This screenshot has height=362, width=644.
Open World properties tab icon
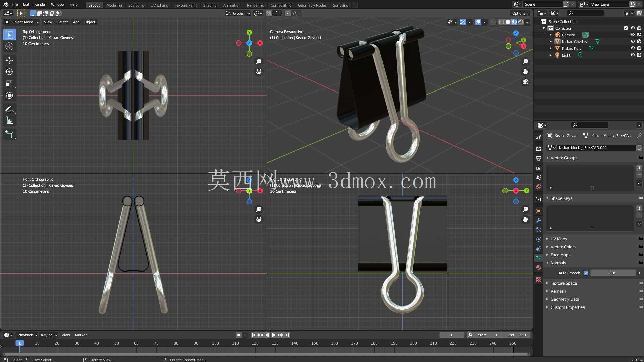pos(539,186)
